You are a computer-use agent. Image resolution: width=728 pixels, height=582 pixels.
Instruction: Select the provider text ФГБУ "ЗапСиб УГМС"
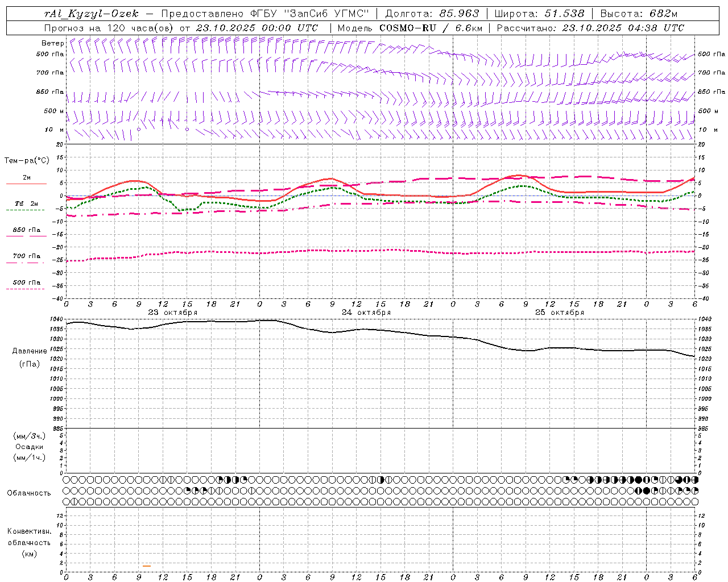(x=310, y=14)
